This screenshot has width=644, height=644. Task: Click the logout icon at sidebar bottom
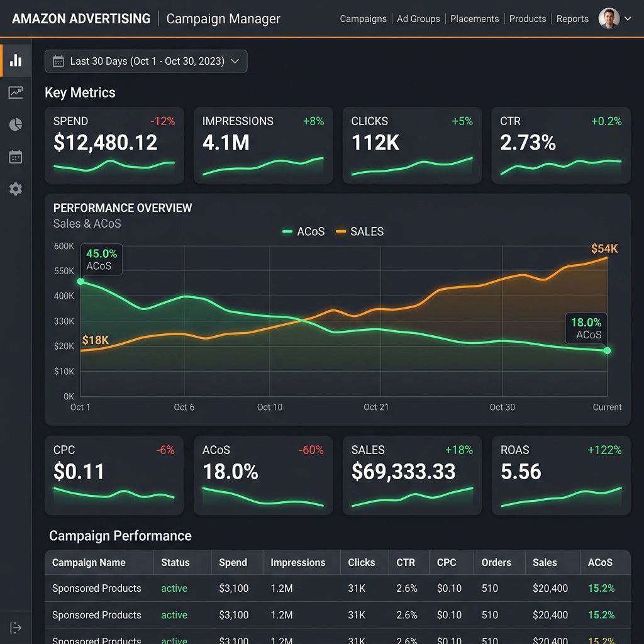(16, 628)
